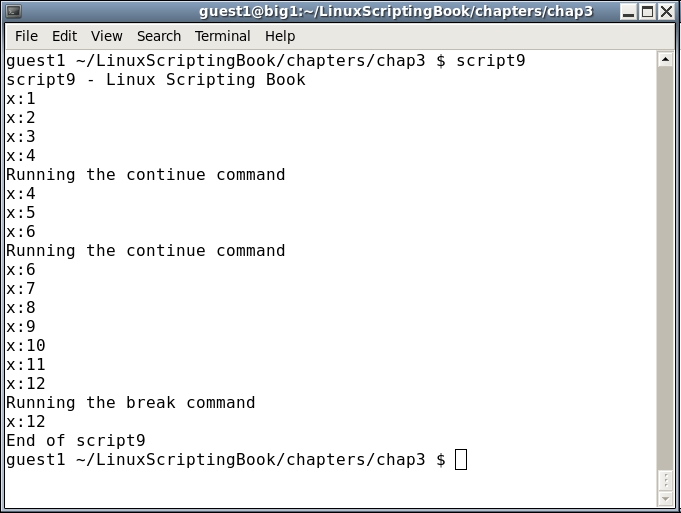
Task: Open the Terminal menu
Action: pyautogui.click(x=223, y=36)
